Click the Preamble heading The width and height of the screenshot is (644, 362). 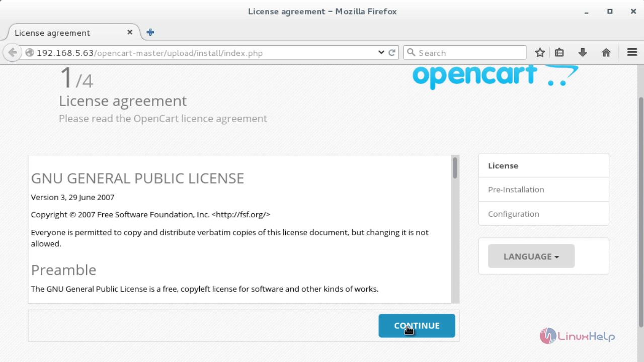63,270
